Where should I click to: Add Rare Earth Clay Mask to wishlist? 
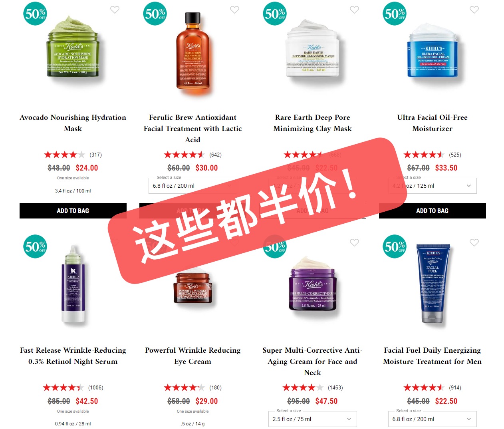pyautogui.click(x=354, y=10)
